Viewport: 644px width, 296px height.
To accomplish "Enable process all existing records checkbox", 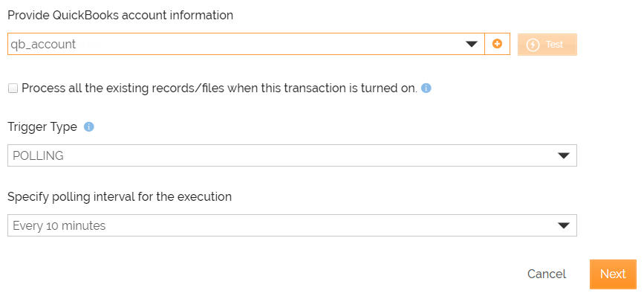I will tap(13, 89).
